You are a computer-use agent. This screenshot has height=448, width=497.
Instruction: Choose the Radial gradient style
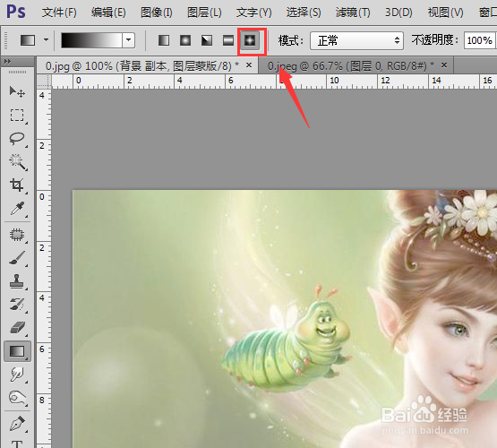pyautogui.click(x=185, y=40)
